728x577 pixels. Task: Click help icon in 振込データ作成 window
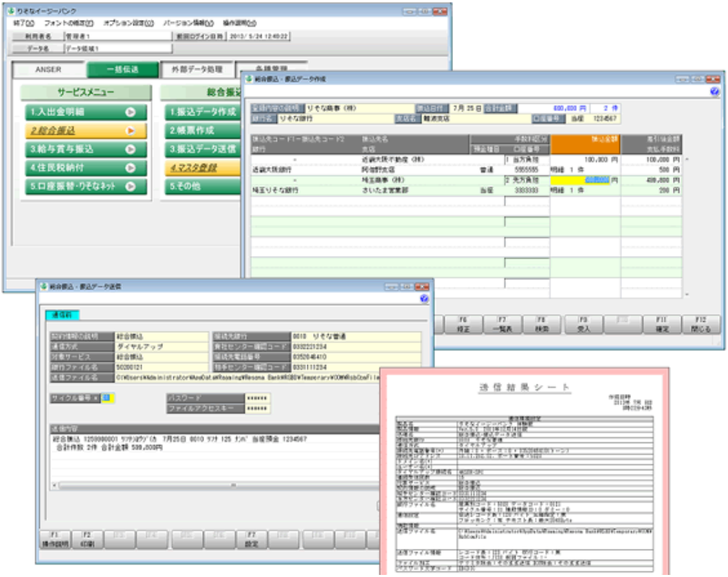[715, 91]
